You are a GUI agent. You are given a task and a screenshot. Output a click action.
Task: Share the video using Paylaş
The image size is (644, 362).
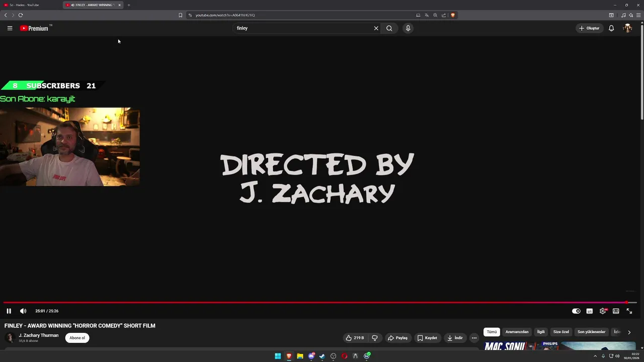[397, 338]
